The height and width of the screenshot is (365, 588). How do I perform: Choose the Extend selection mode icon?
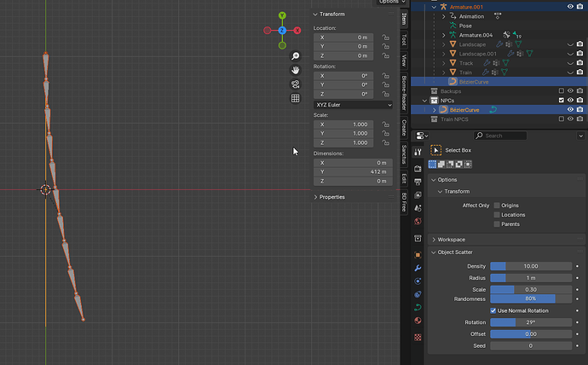coord(441,165)
